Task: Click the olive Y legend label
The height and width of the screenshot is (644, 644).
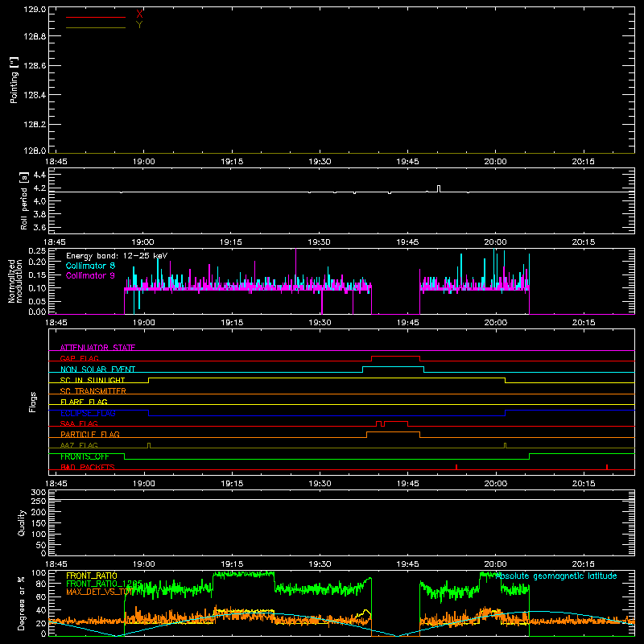Action: pyautogui.click(x=139, y=25)
